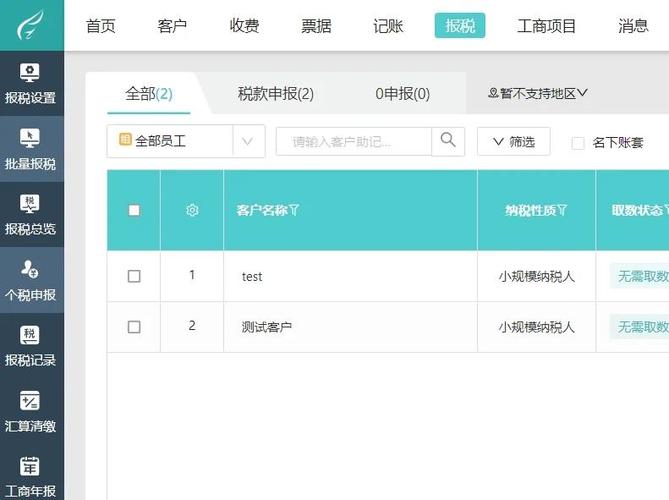The width and height of the screenshot is (669, 500).
Task: Switch to the 全部(2) tab
Action: pos(148,94)
